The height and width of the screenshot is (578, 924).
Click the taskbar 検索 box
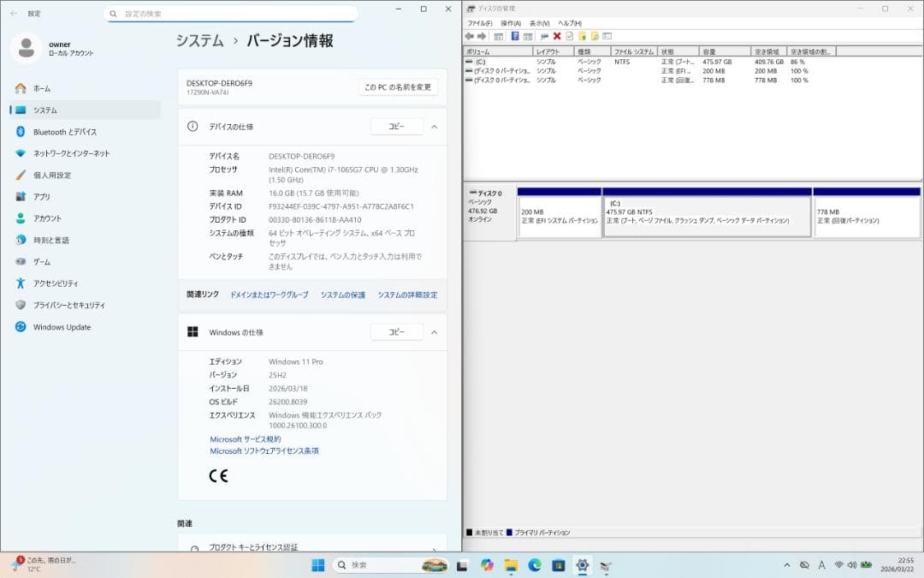tap(390, 565)
